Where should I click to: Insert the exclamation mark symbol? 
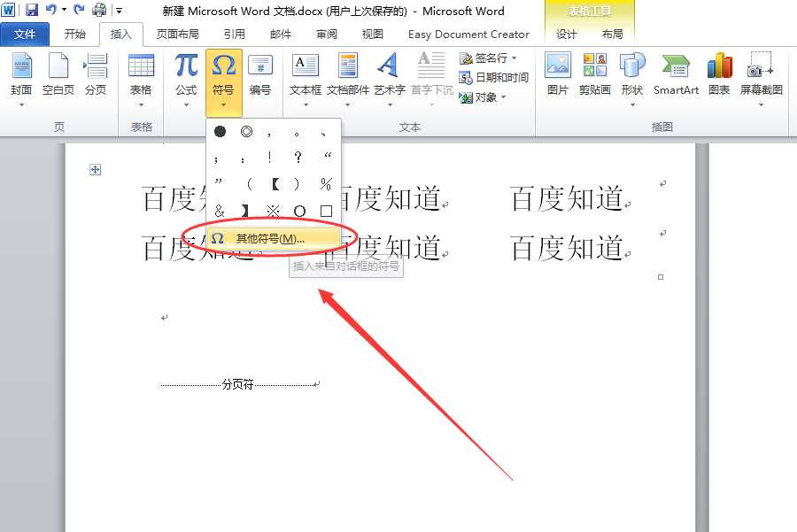[x=269, y=157]
